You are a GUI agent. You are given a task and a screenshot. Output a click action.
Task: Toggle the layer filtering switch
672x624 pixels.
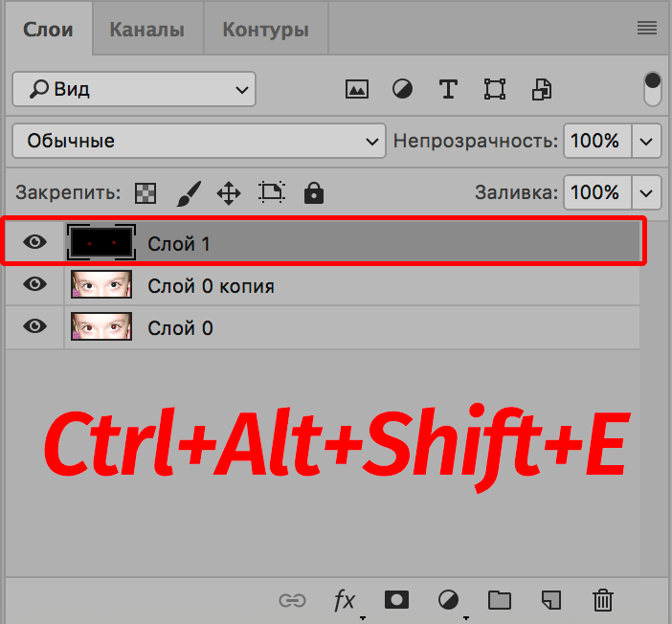click(x=652, y=89)
